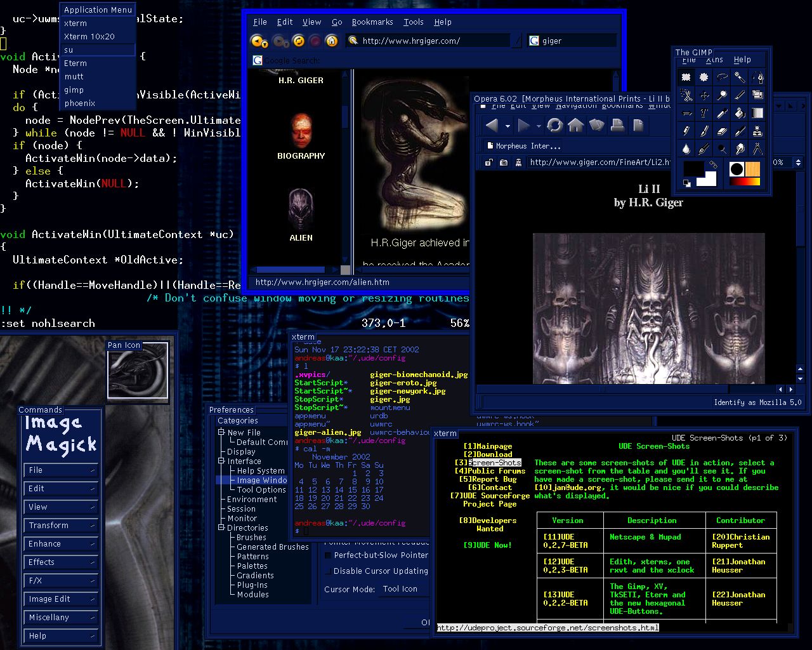Go to Home in Opera toolbar
The width and height of the screenshot is (812, 650).
pyautogui.click(x=575, y=126)
